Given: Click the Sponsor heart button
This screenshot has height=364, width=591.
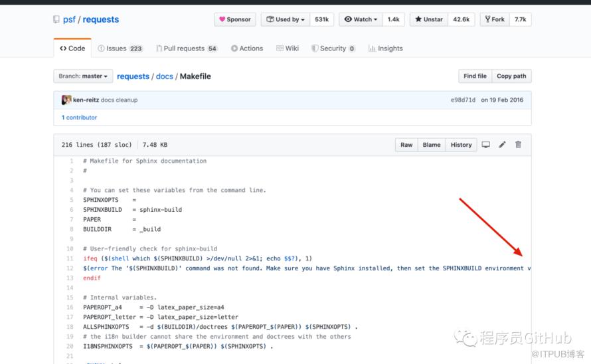Looking at the screenshot, I should point(235,19).
